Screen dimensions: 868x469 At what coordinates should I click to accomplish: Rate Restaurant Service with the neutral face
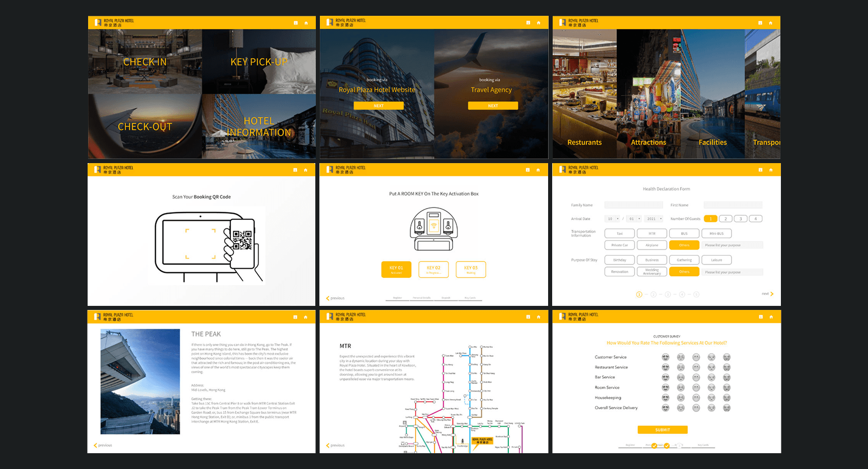696,368
